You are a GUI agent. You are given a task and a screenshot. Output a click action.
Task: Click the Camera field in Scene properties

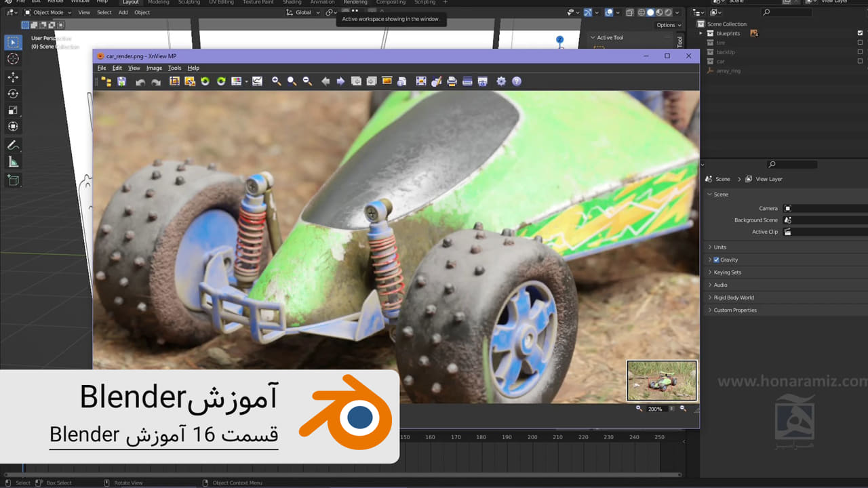(825, 208)
